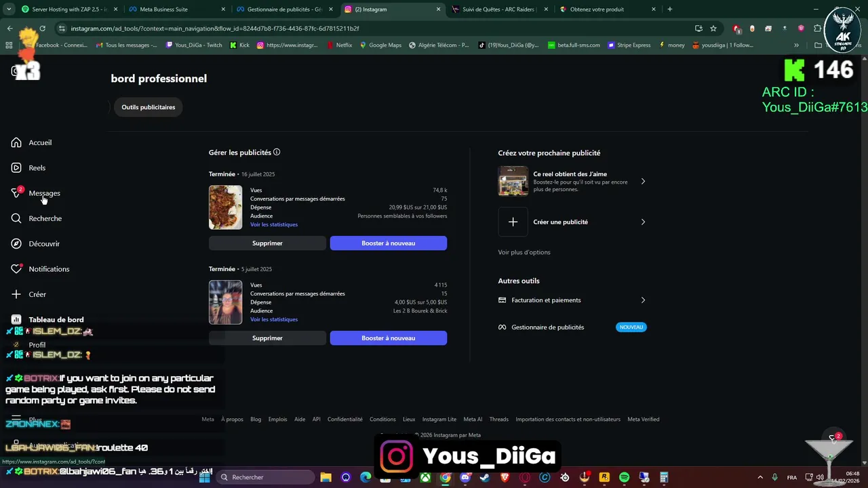Click info icon beside Gérer les publicités
868x488 pixels.
tap(277, 152)
